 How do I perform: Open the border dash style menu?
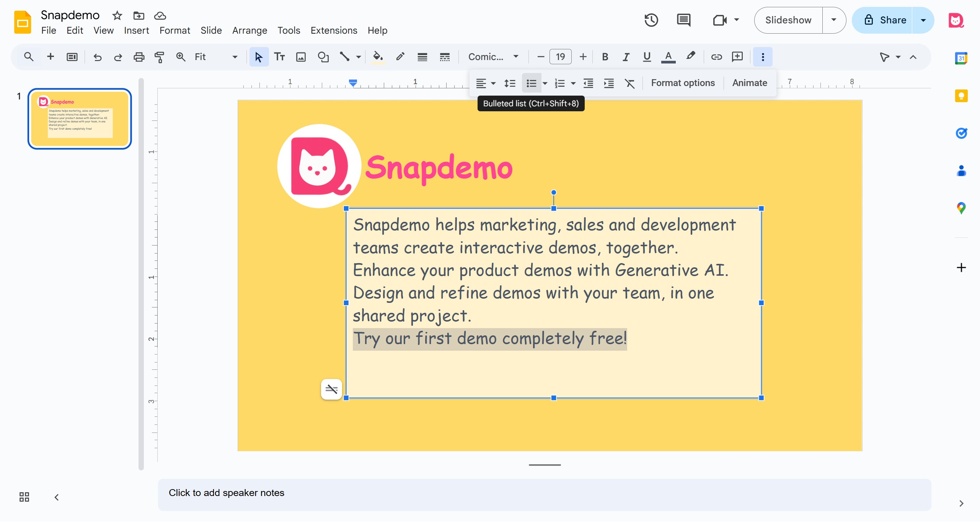445,57
